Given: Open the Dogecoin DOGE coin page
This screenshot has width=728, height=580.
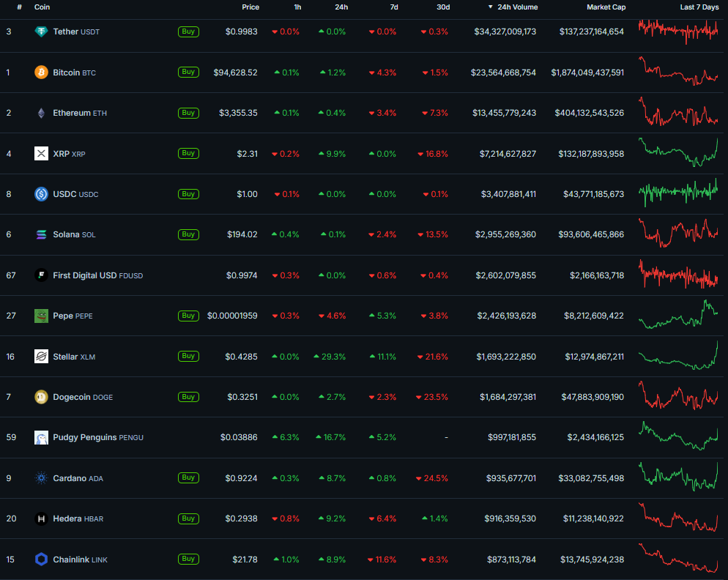Looking at the screenshot, I should [83, 397].
